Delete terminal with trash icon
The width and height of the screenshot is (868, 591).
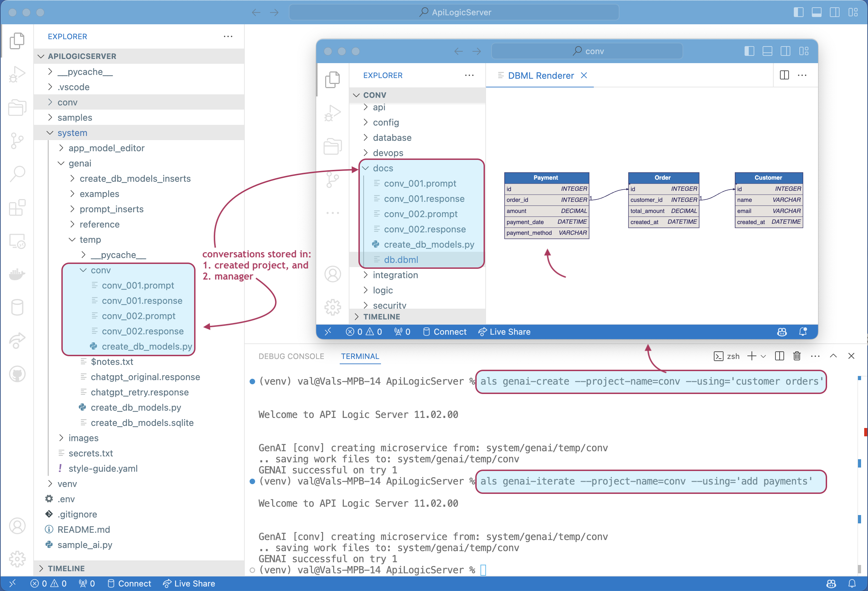(797, 356)
